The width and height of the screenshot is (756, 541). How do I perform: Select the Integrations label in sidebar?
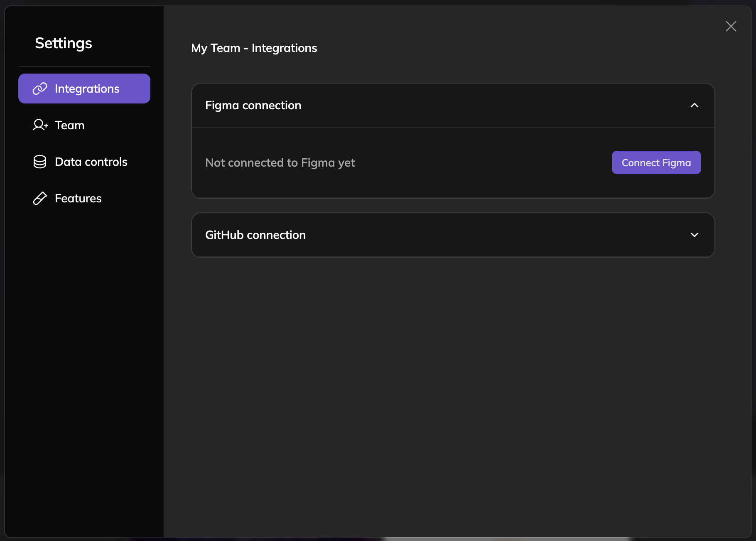[87, 89]
